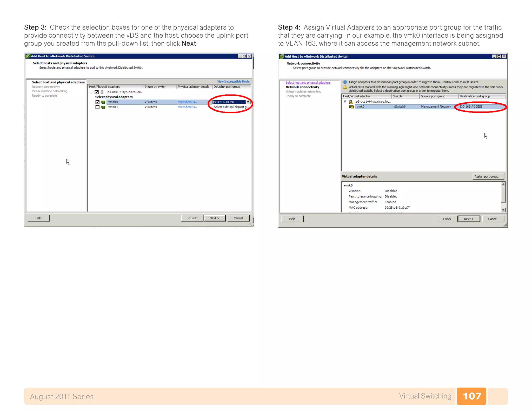Click View details link for vmnic0
Viewport: 532px width, 411px height.
[x=187, y=102]
